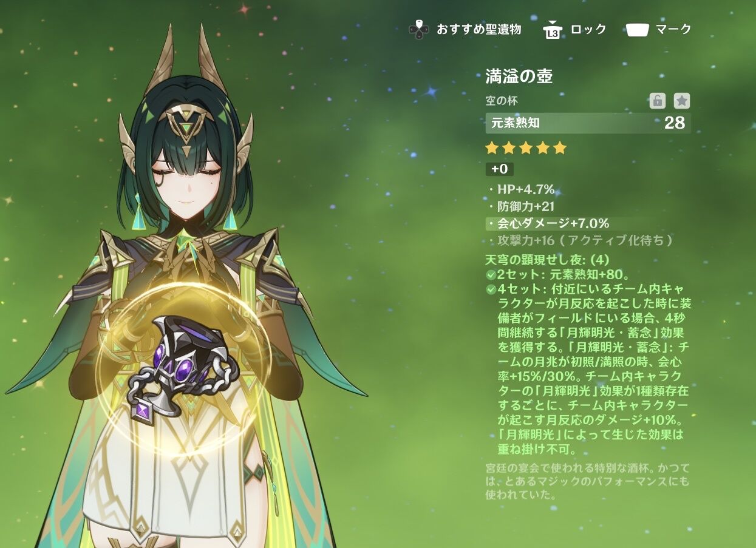Image resolution: width=756 pixels, height=548 pixels.
Task: Click the +0 enhancement level badge
Action: [499, 169]
